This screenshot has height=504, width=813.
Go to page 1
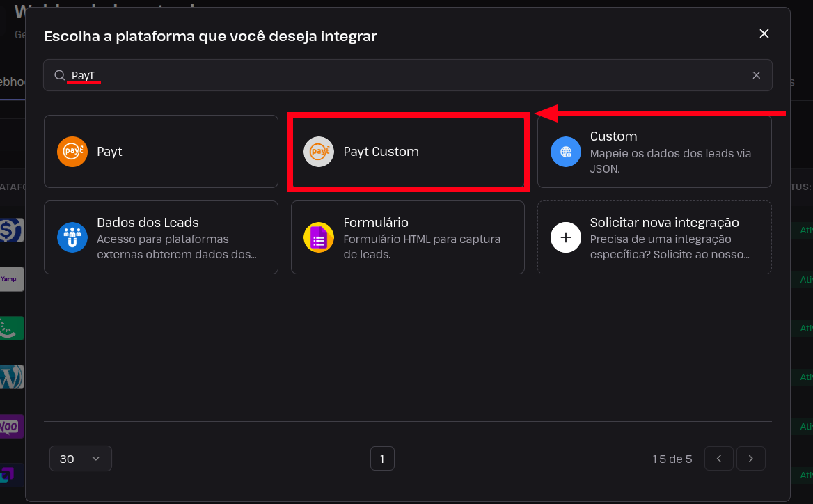[382, 458]
